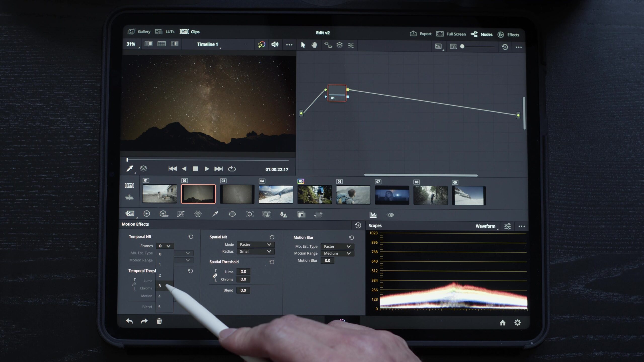Open the node editor three-dot options menu

coord(519,47)
